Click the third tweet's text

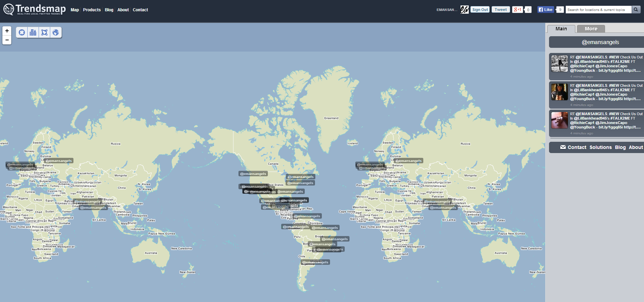pos(606,121)
